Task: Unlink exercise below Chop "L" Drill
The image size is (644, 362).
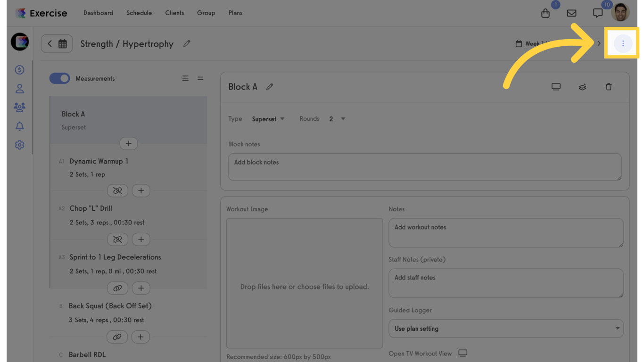Action: (x=117, y=239)
